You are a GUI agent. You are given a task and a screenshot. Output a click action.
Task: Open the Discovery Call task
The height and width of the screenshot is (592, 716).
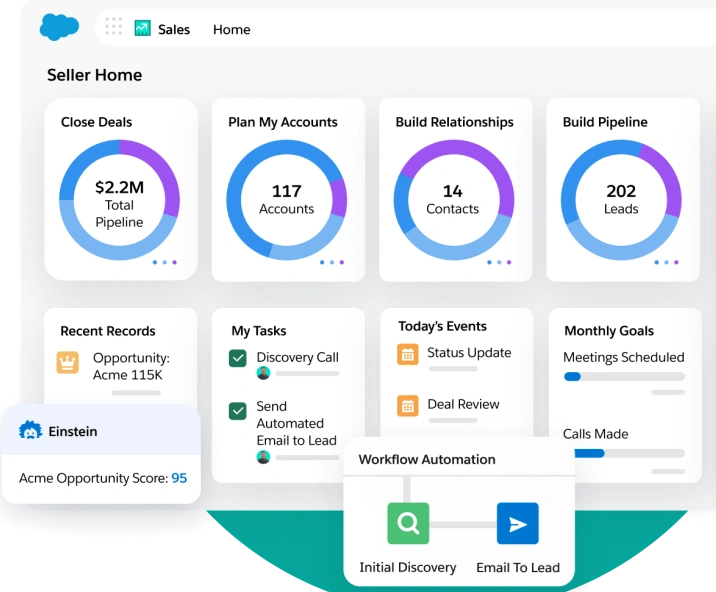(x=297, y=357)
